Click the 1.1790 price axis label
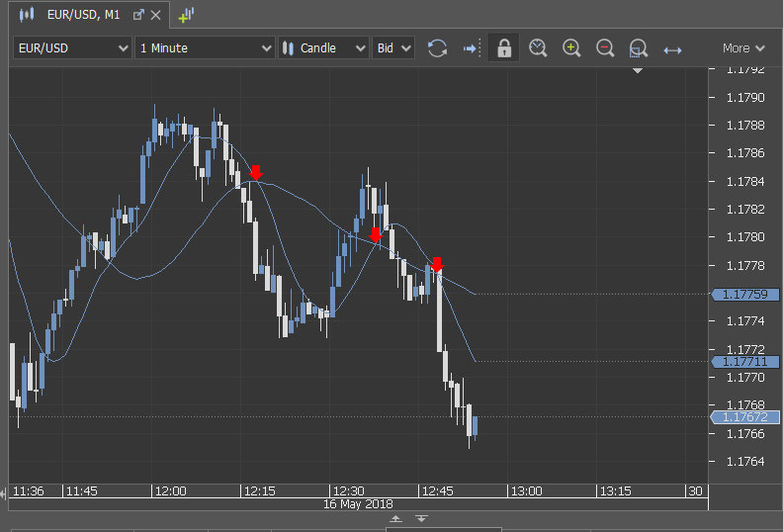Viewport: 783px width, 532px height. tap(745, 98)
